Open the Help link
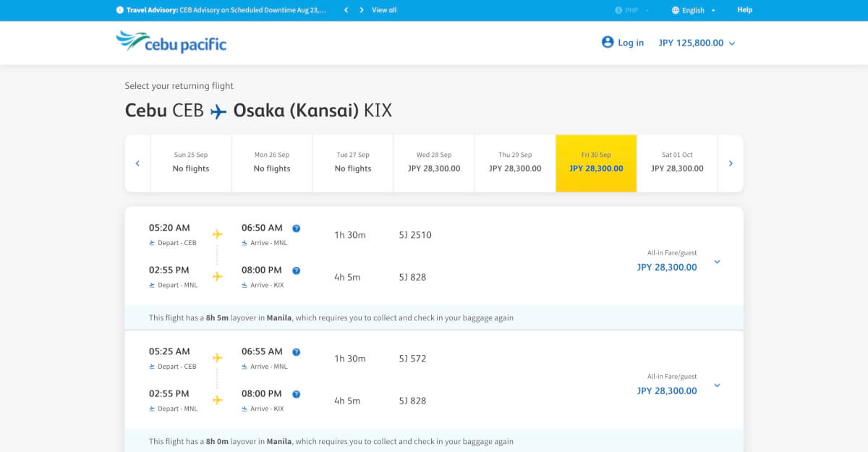The width and height of the screenshot is (868, 452). [x=744, y=10]
